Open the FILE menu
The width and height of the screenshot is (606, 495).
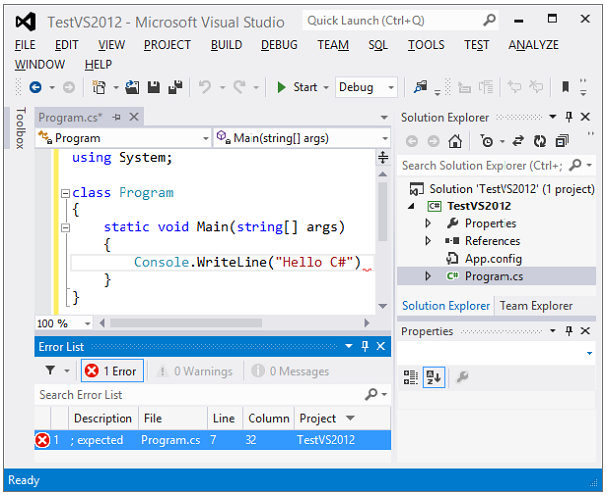[x=25, y=44]
